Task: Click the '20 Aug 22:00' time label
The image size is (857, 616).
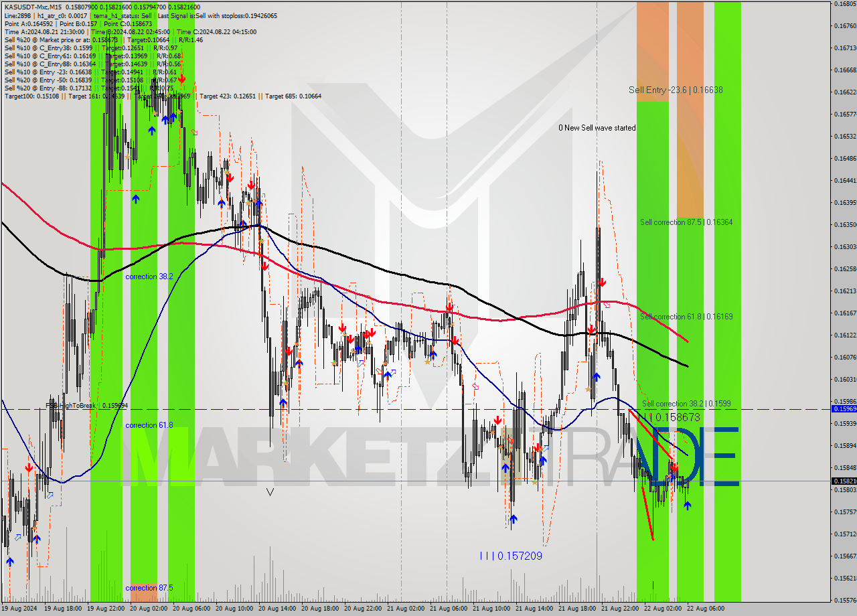Action: pyautogui.click(x=363, y=609)
